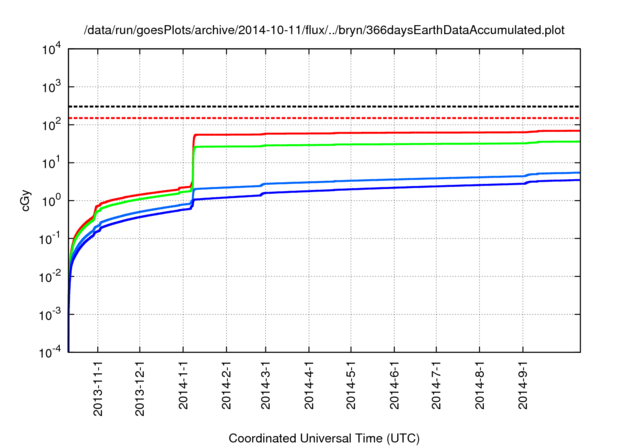The height and width of the screenshot is (448, 640).
Task: Click the 10^2 y-axis tick label
Action: (51, 125)
